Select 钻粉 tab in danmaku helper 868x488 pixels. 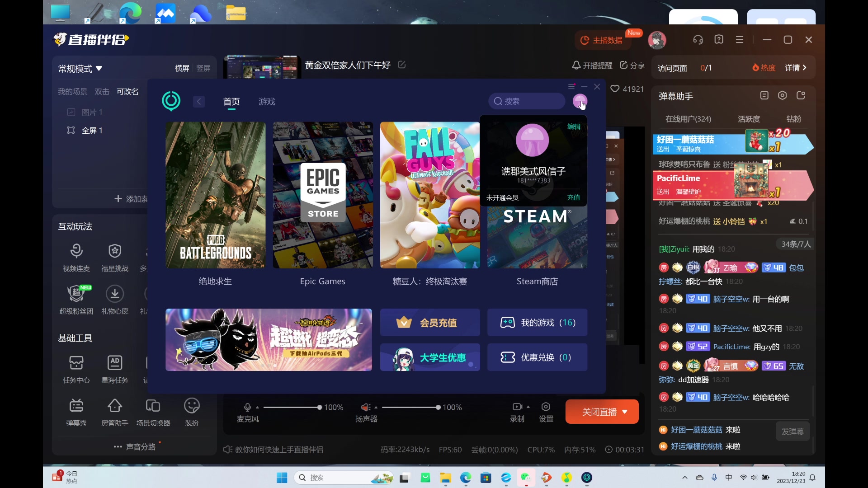point(794,119)
